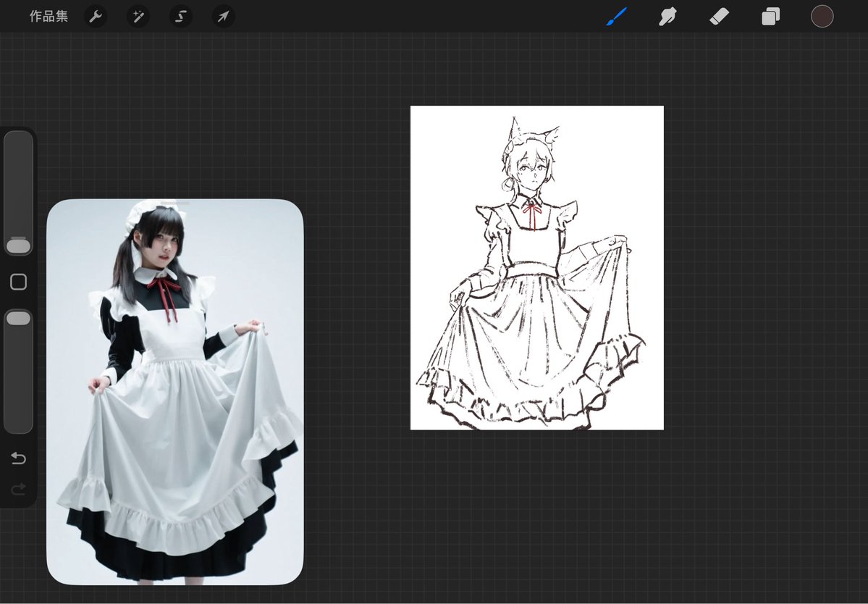Open the Layers panel
Viewport: 868px width, 604px height.
pos(770,17)
